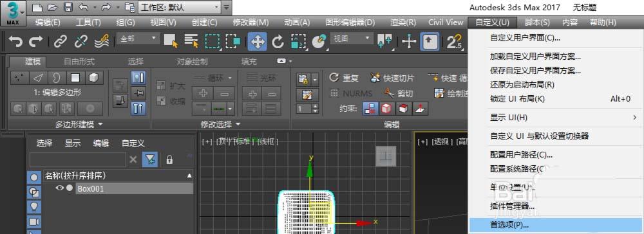The width and height of the screenshot is (644, 234).
Task: Open the 视图 reference coordinate dropdown
Action: point(351,39)
